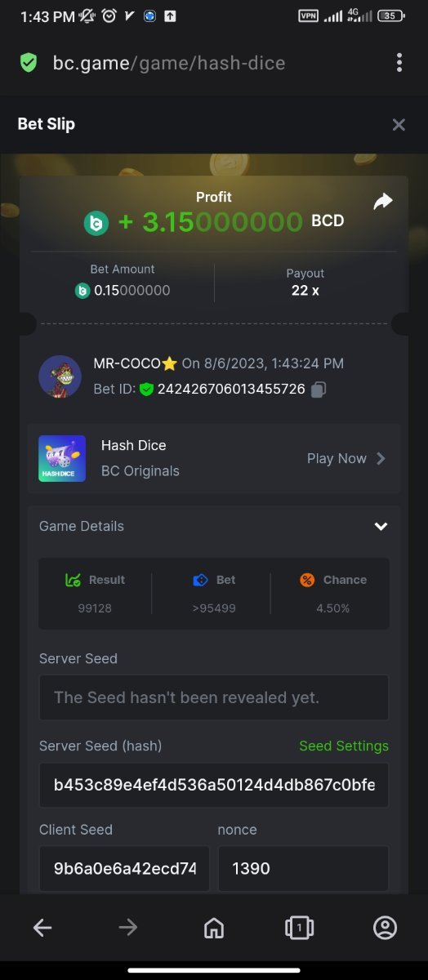Viewport: 428px width, 980px height.
Task: Tap the green verified shield by Bet ID
Action: pos(146,390)
